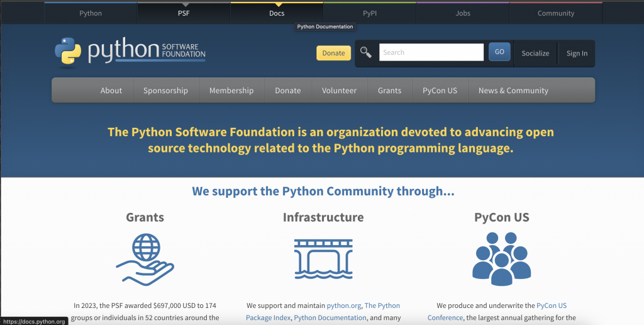
Task: Follow The Python Package Index link
Action: [x=323, y=311]
